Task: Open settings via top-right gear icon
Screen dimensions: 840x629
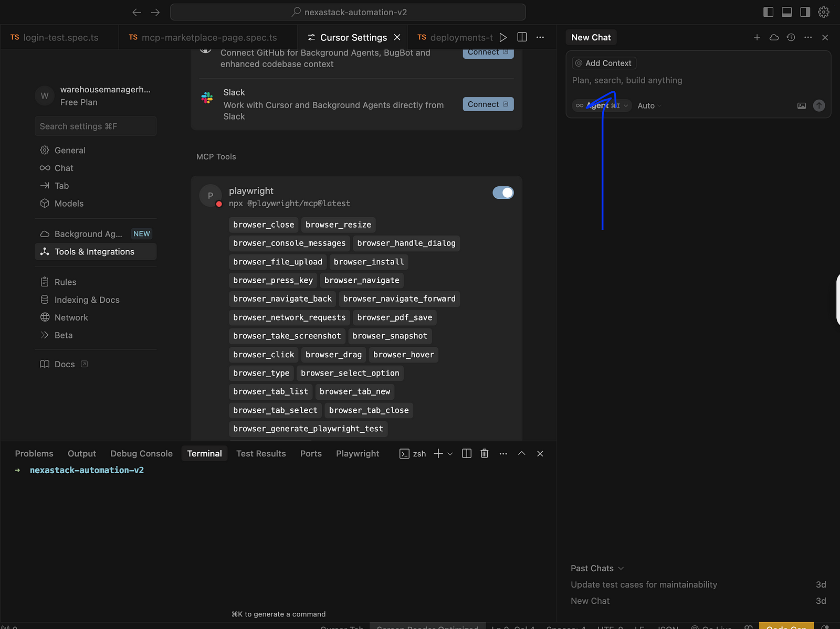Action: click(x=824, y=12)
